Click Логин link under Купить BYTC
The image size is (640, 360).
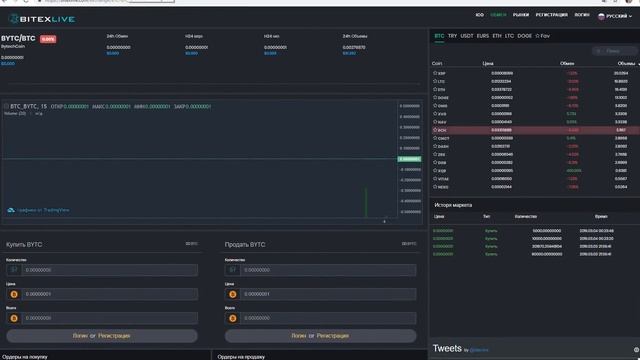[80, 336]
